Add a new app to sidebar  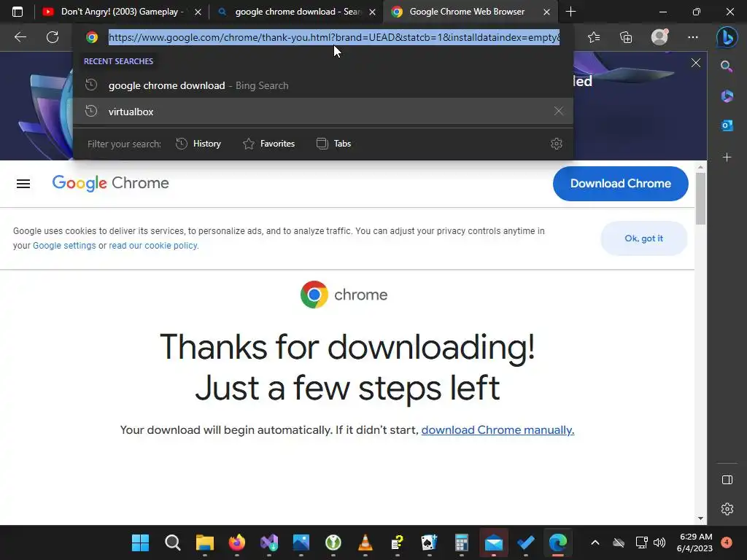point(727,157)
